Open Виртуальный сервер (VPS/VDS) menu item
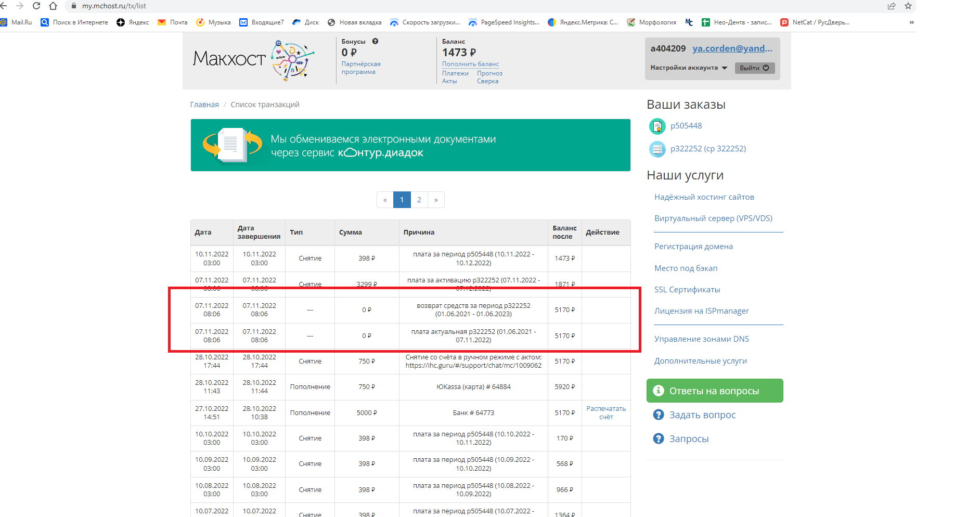 pyautogui.click(x=713, y=218)
